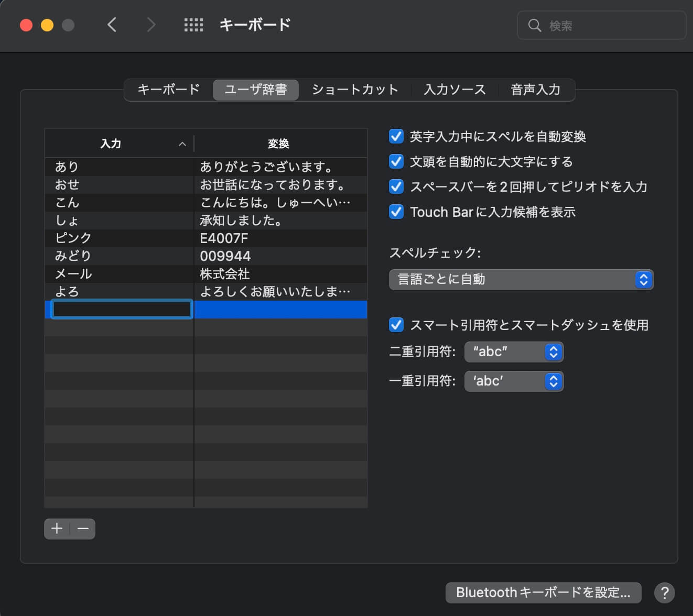This screenshot has width=693, height=616.
Task: Click the E4007F conversion cell
Action: (x=280, y=238)
